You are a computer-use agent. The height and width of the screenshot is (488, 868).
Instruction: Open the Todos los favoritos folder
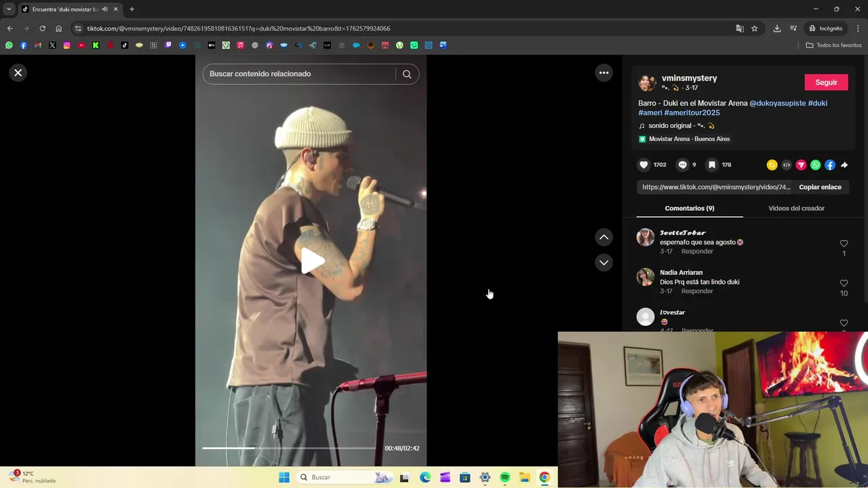coord(833,45)
